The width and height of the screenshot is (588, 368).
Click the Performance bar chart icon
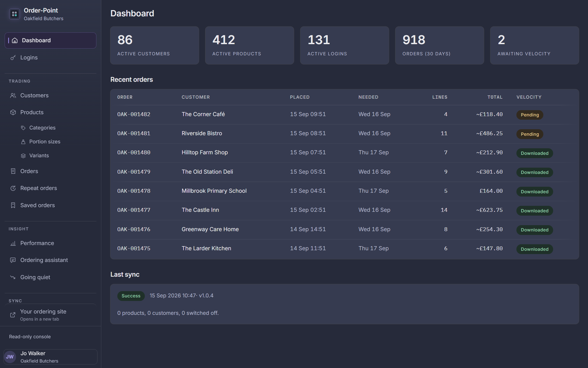pos(13,243)
